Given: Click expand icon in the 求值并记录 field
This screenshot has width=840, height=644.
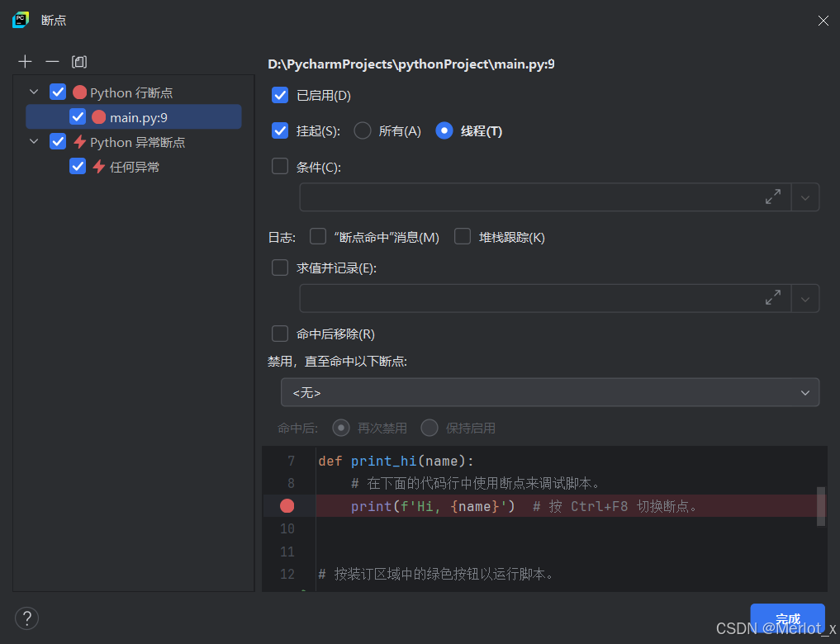Looking at the screenshot, I should tap(773, 298).
